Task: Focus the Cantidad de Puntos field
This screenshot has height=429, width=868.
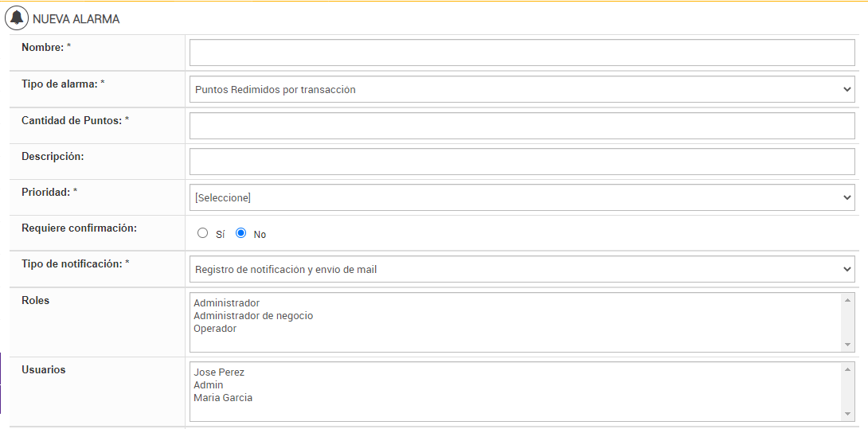Action: 522,126
